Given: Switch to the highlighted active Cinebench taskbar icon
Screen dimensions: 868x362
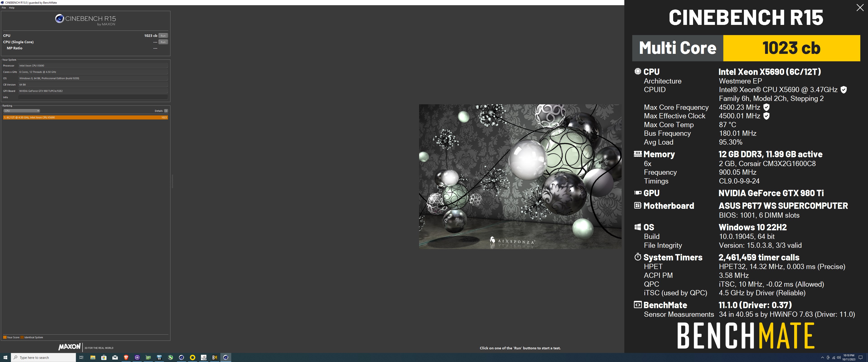Looking at the screenshot, I should (x=226, y=358).
